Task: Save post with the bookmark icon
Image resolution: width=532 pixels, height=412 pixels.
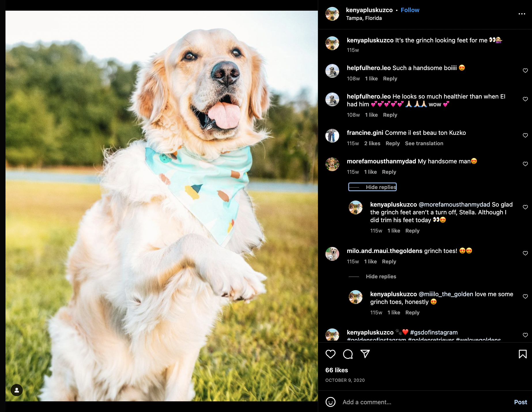Action: pos(522,354)
